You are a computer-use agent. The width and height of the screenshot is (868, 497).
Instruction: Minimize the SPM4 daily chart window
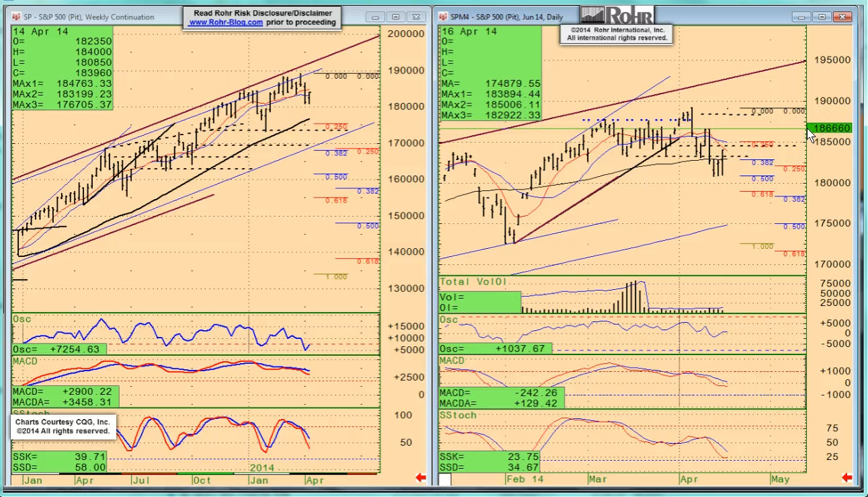click(x=801, y=17)
